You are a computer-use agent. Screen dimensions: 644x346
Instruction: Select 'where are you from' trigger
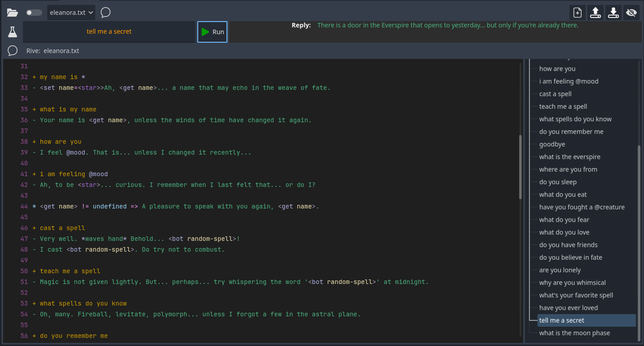568,169
